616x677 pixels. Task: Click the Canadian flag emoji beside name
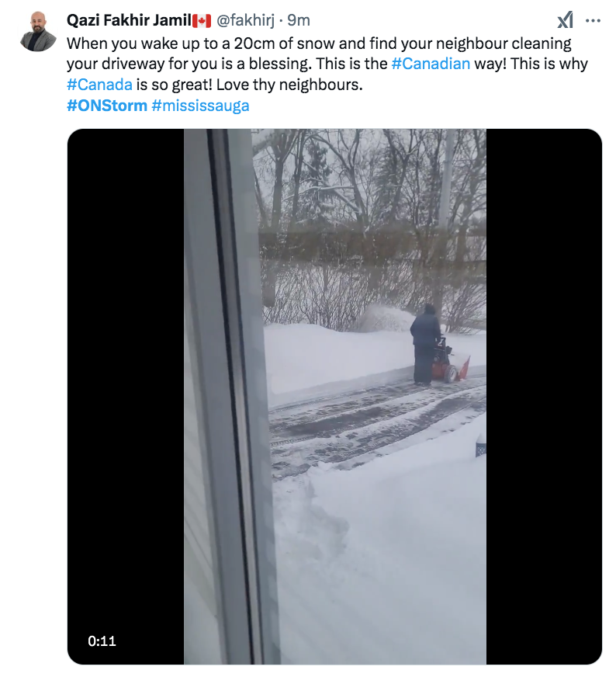(x=202, y=20)
